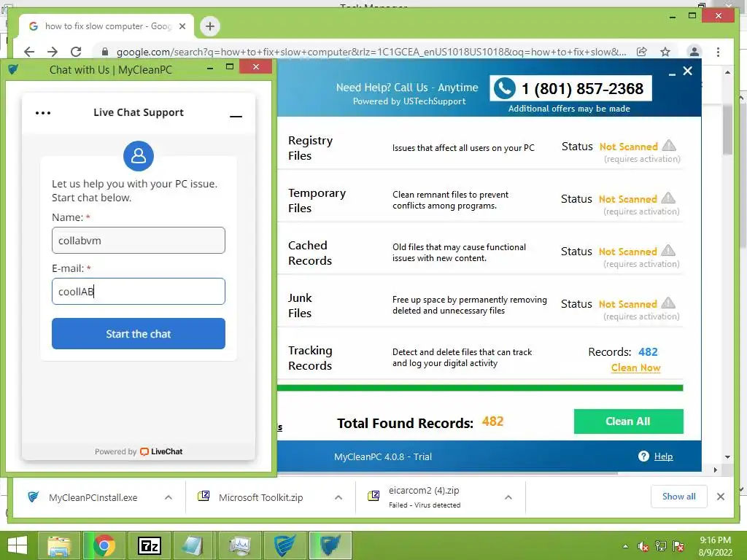Minimize the Live Chat Support widget

pyautogui.click(x=236, y=116)
